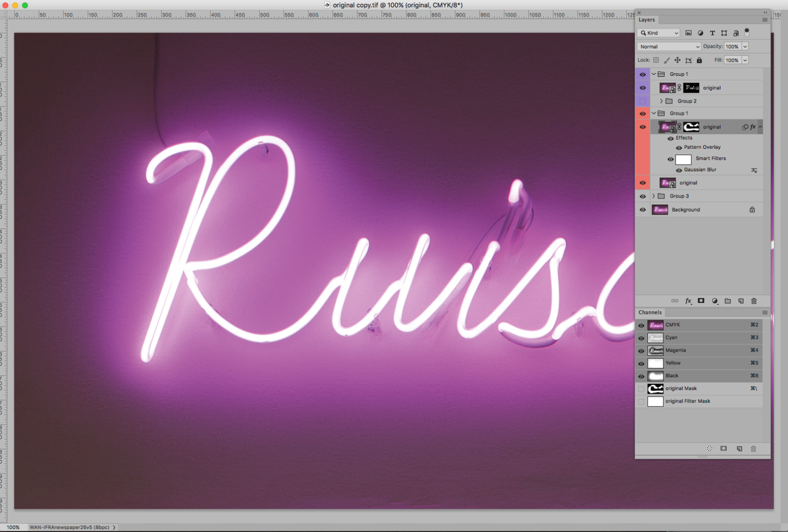Select the CMYK composite channel
Image resolution: width=788 pixels, height=532 pixels.
[699, 325]
